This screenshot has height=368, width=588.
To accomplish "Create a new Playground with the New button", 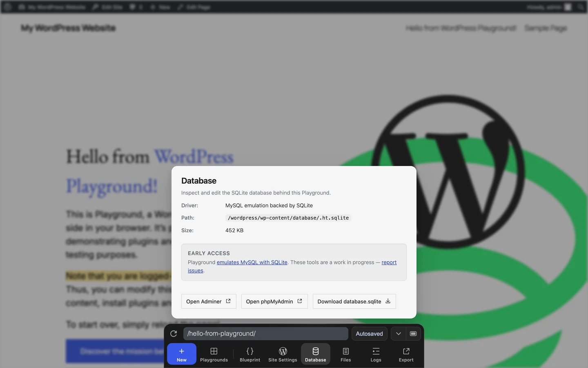I will (182, 354).
